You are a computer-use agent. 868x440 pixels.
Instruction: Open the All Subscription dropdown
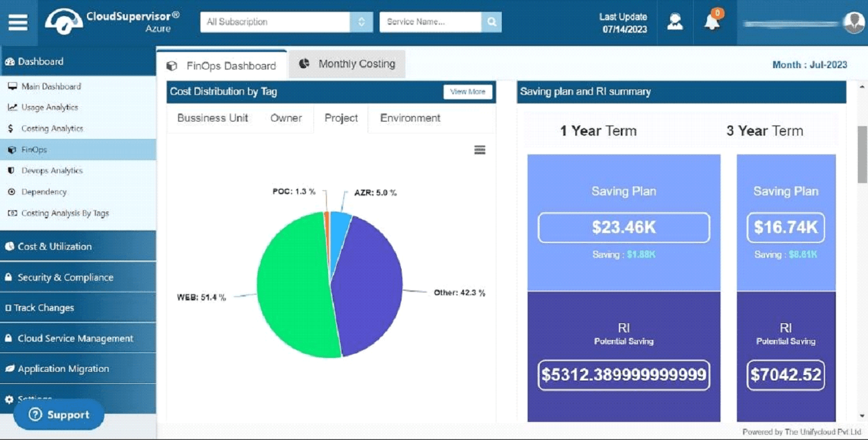[286, 22]
